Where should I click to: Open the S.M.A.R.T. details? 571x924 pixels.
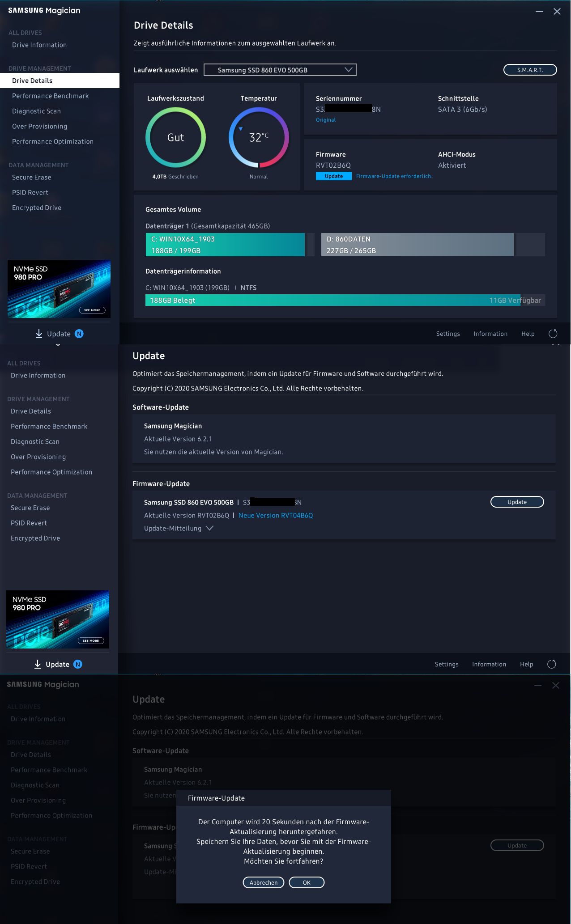pos(530,70)
